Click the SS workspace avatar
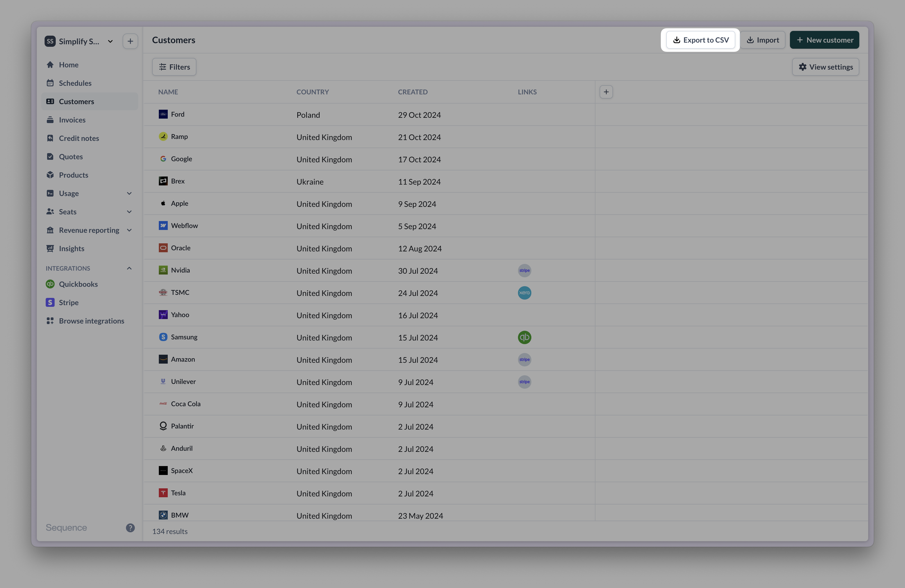The width and height of the screenshot is (905, 588). coord(50,41)
